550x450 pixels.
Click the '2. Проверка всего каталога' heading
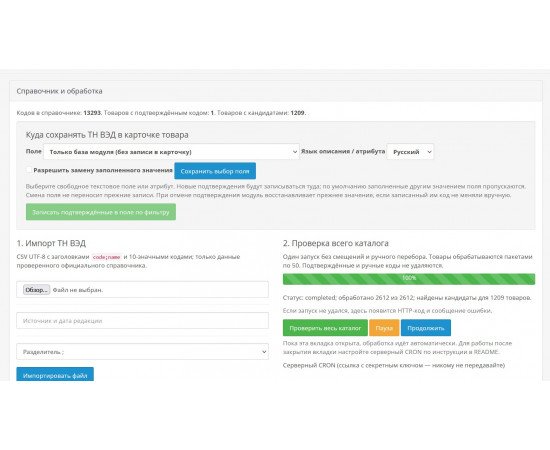(336, 243)
